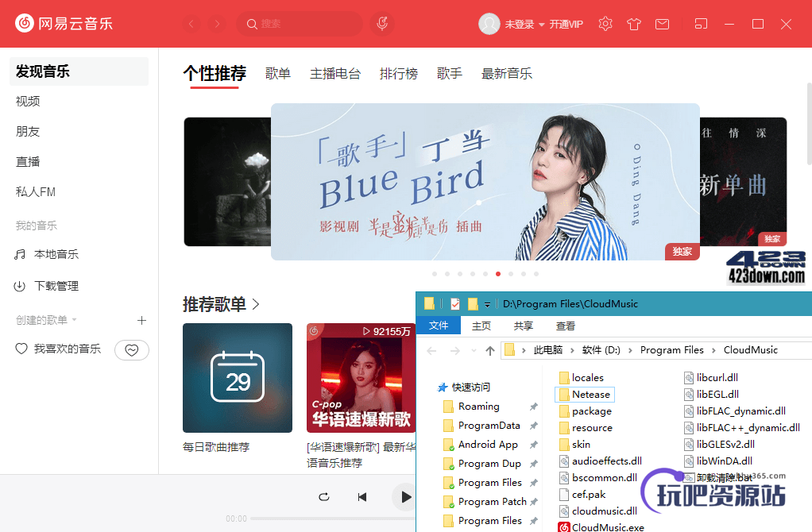Open 私人FM in the sidebar
This screenshot has width=812, height=532.
pos(36,192)
